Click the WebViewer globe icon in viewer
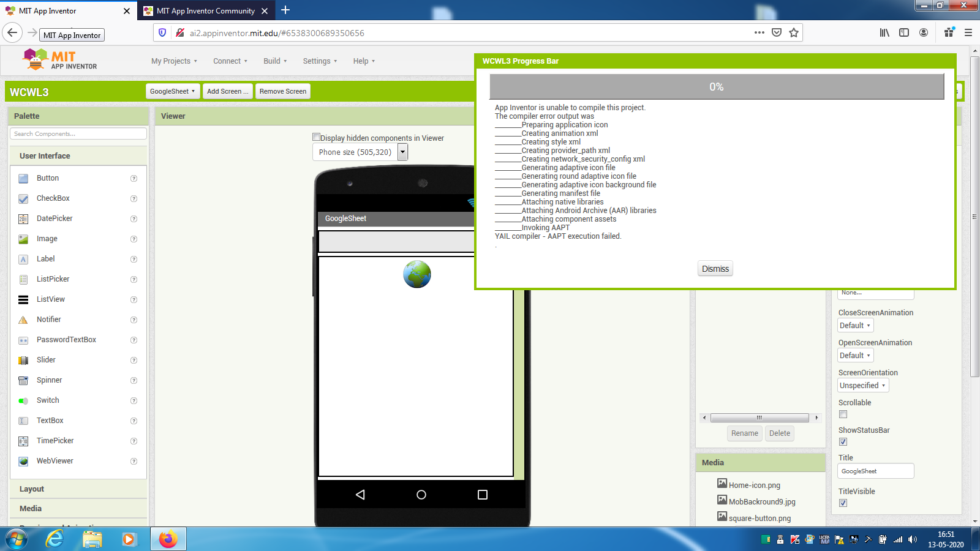 pyautogui.click(x=417, y=274)
